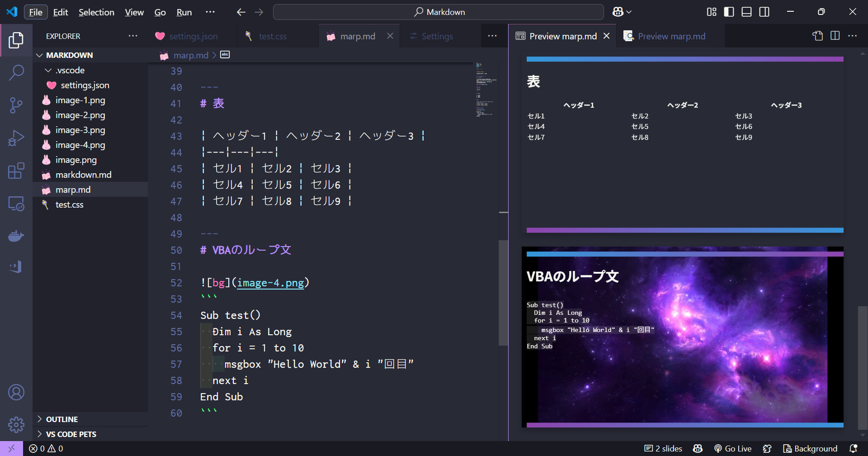Open the Docker view in the sidebar
The height and width of the screenshot is (456, 868).
coord(16,236)
